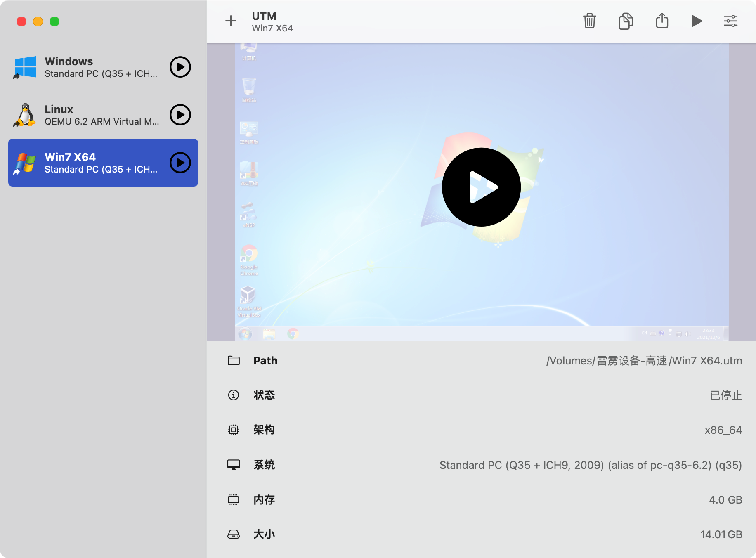This screenshot has width=756, height=558.
Task: Start the Win7 X64 VM from the sidebar
Action: (180, 163)
